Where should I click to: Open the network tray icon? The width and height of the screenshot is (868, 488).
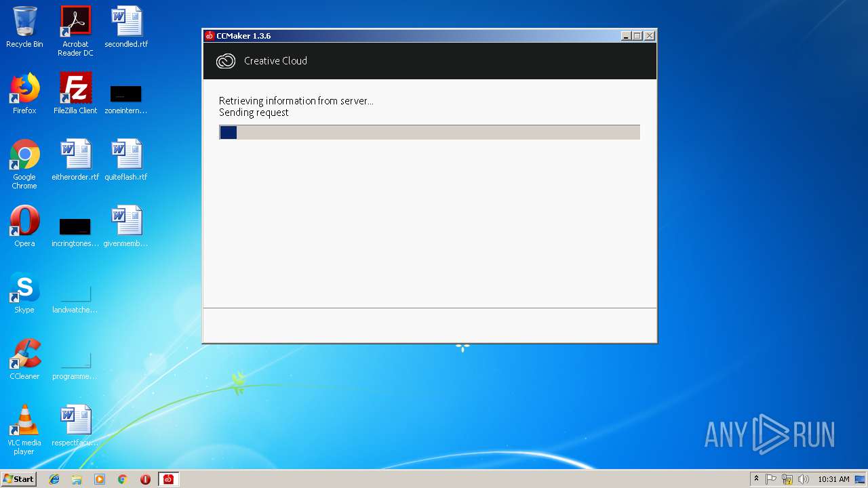(x=787, y=479)
